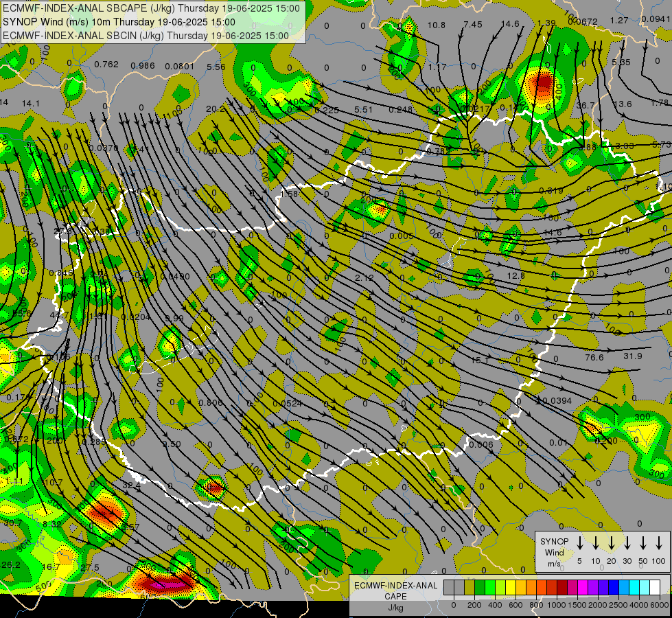This screenshot has height=618, width=672.
Task: Click the map value 36.7
Action: pyautogui.click(x=586, y=105)
